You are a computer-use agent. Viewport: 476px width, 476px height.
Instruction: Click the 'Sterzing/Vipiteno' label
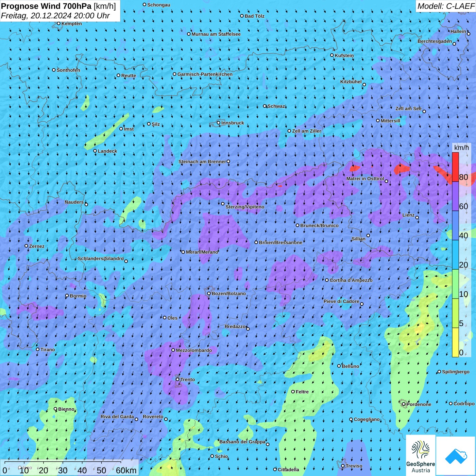[x=245, y=207]
